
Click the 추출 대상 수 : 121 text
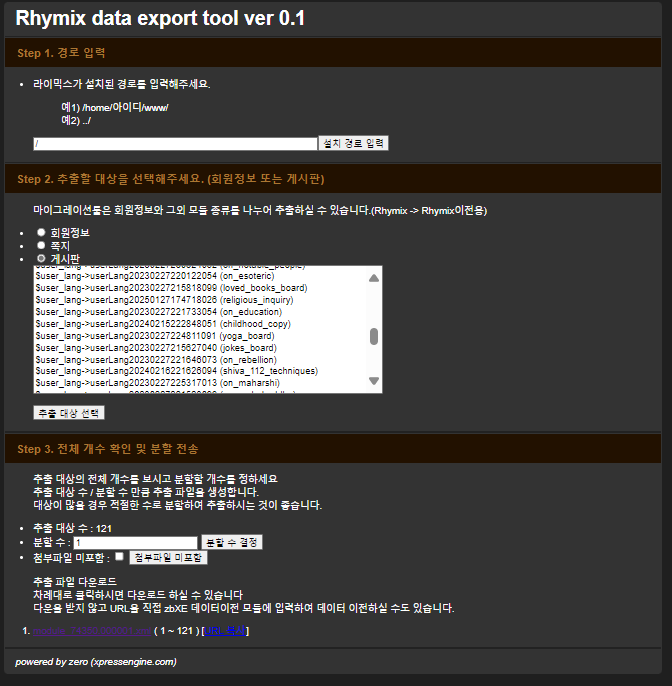[x=73, y=528]
